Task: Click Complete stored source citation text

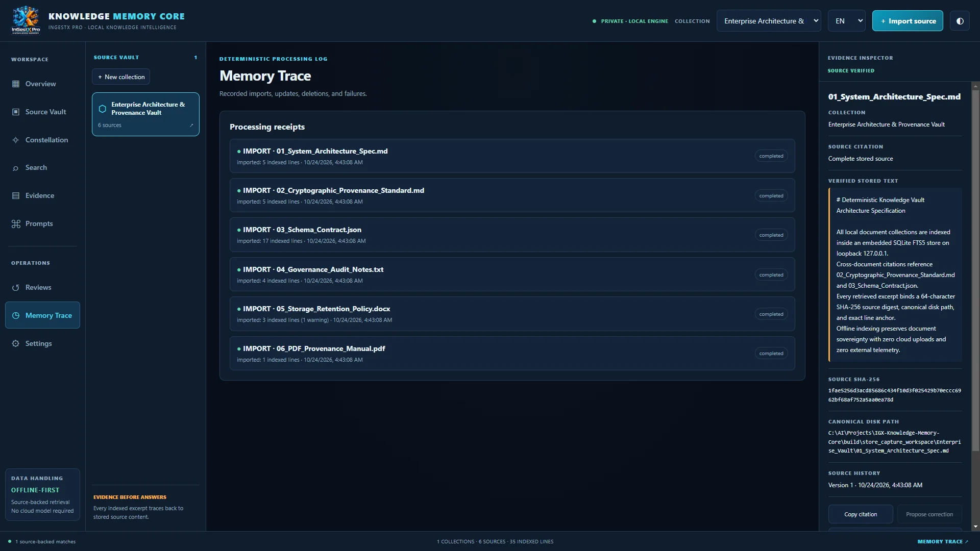Action: [861, 159]
